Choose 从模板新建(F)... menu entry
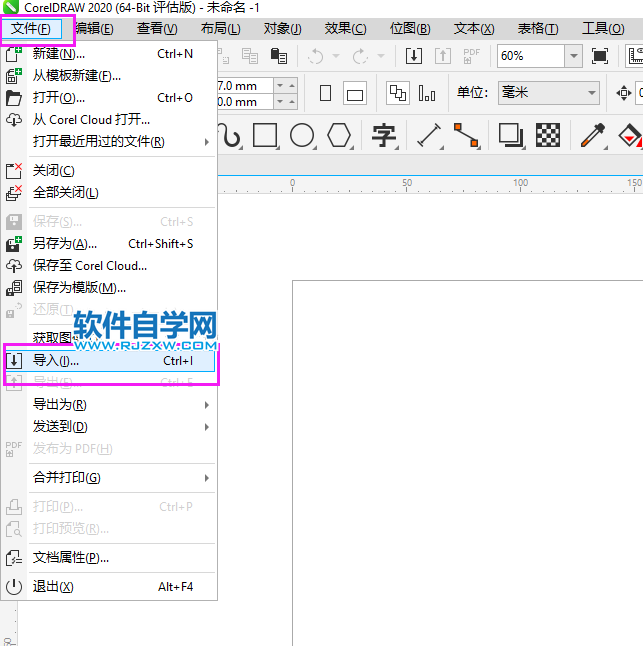The height and width of the screenshot is (646, 643). (110, 76)
